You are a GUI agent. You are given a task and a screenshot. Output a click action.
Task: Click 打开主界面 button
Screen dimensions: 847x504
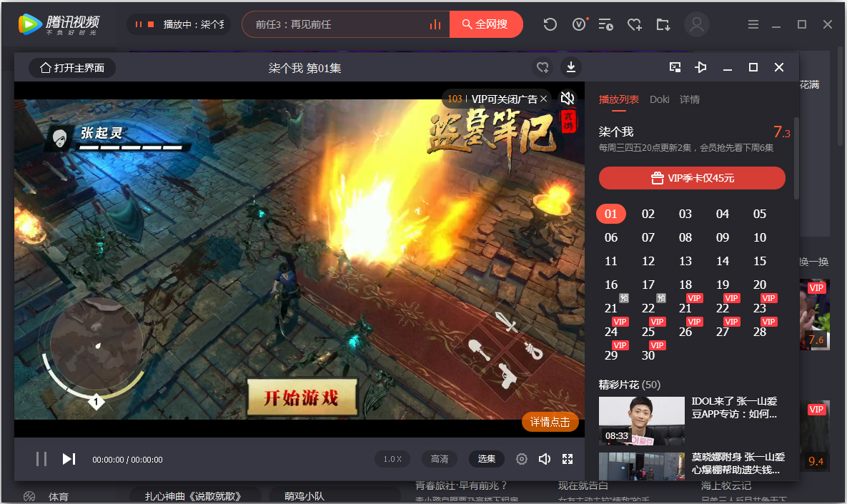(x=72, y=67)
